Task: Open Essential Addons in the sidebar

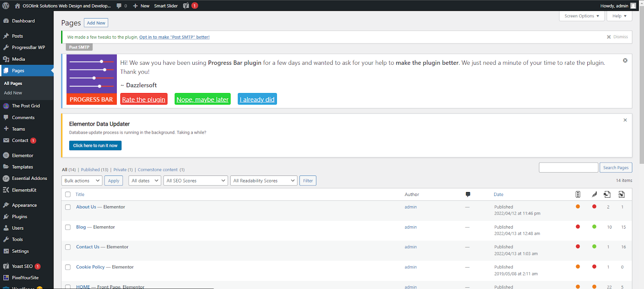Action: point(29,178)
